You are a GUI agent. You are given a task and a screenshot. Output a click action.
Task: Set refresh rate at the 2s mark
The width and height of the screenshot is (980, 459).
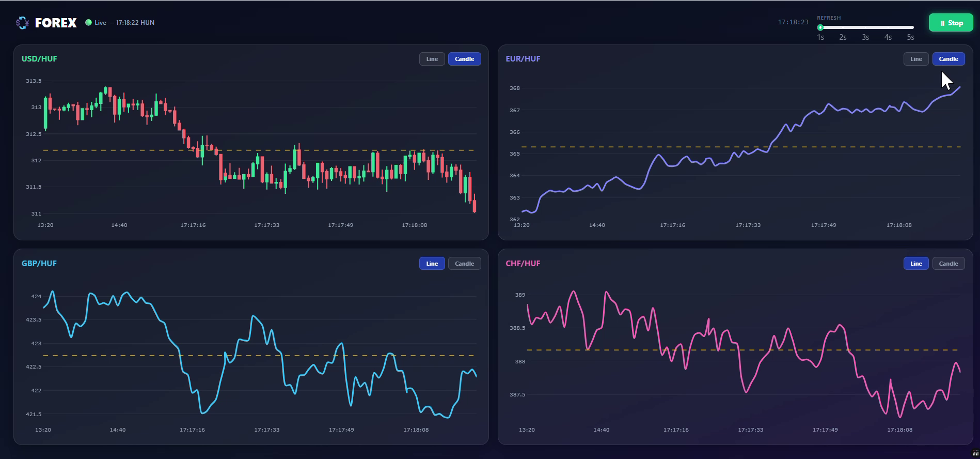[843, 37]
